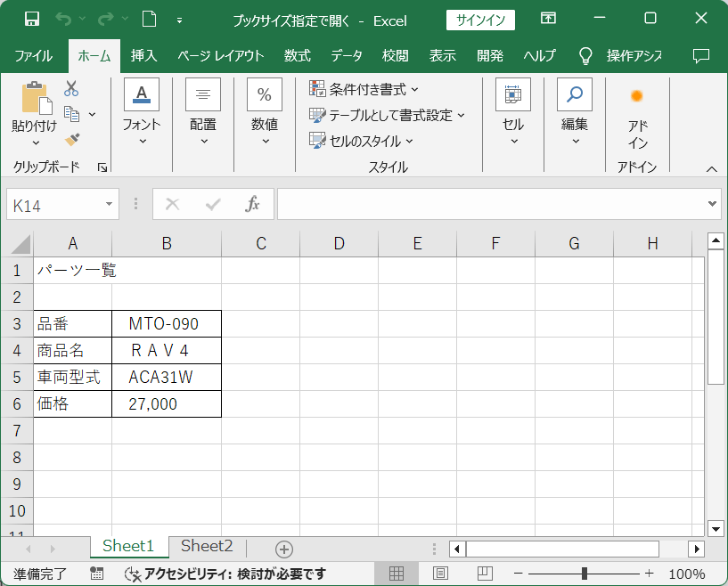This screenshot has width=728, height=586.
Task: Switch to the 表示 tab
Action: pos(443,56)
